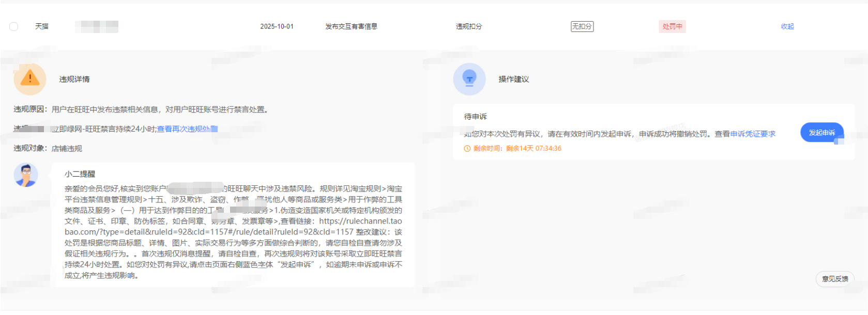
Task: Select the Tmall violation row checkbox
Action: 14,26
